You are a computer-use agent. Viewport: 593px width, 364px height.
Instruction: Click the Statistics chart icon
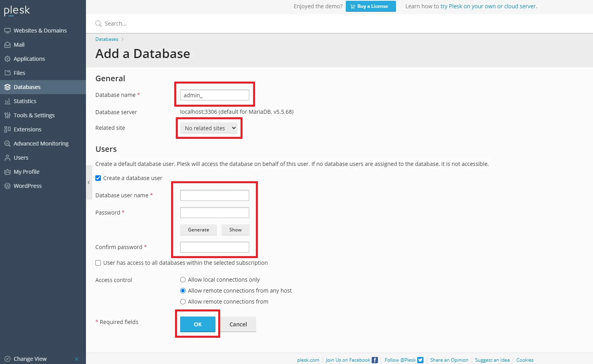pyautogui.click(x=7, y=101)
